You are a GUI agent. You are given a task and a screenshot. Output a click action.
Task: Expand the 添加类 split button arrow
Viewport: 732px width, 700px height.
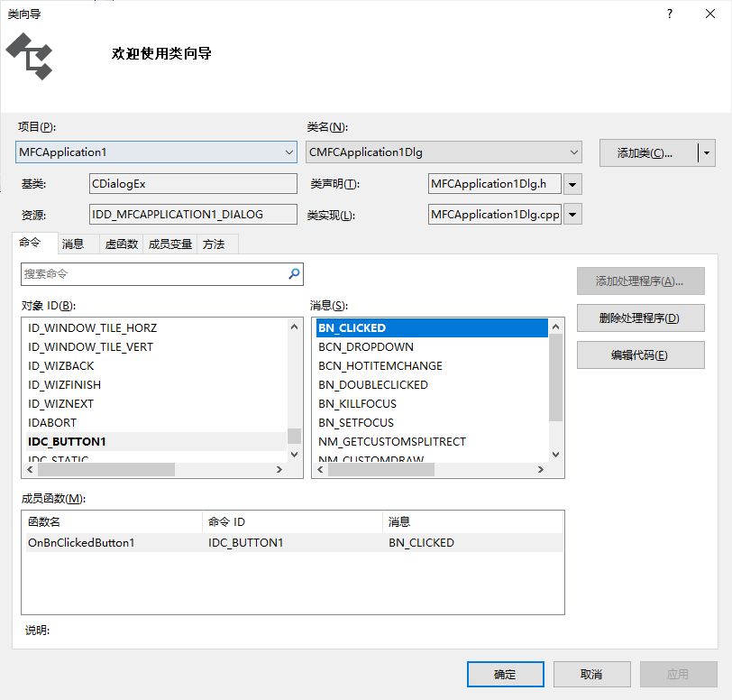point(707,152)
